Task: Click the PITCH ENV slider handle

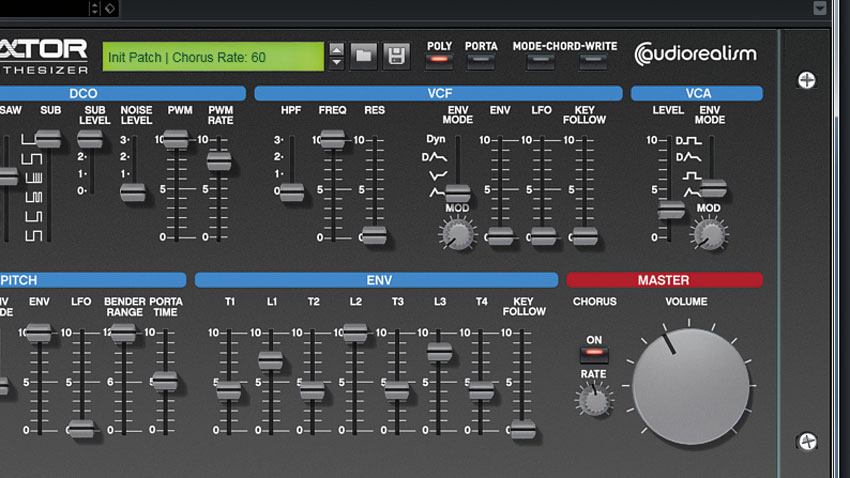Action: (x=39, y=332)
